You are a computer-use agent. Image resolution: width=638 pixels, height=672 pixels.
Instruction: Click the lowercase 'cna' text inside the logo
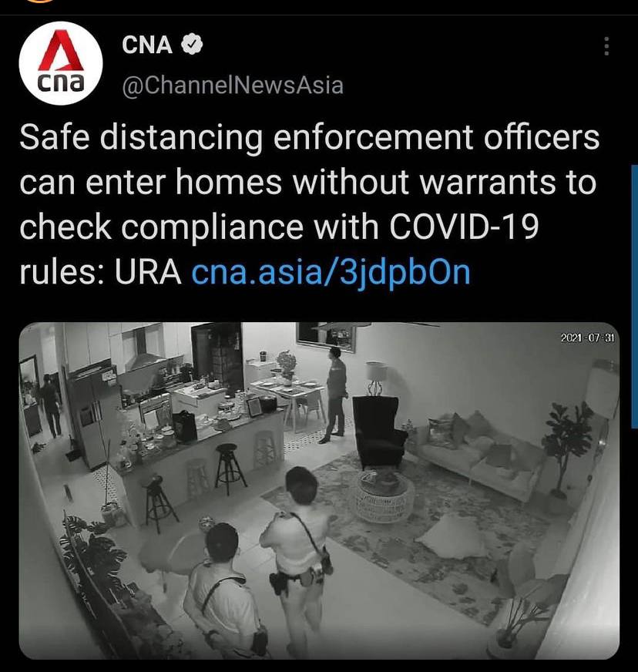[60, 82]
